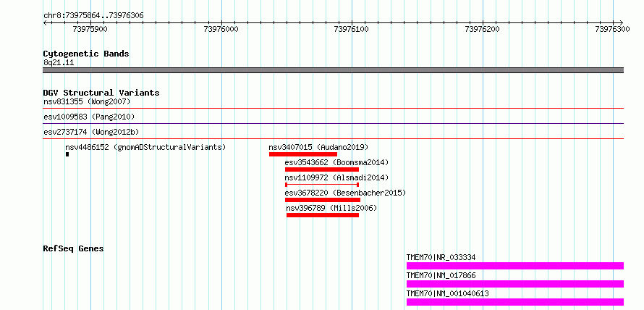Select the red esv2737174 Wong2012b variant line

coord(334,139)
